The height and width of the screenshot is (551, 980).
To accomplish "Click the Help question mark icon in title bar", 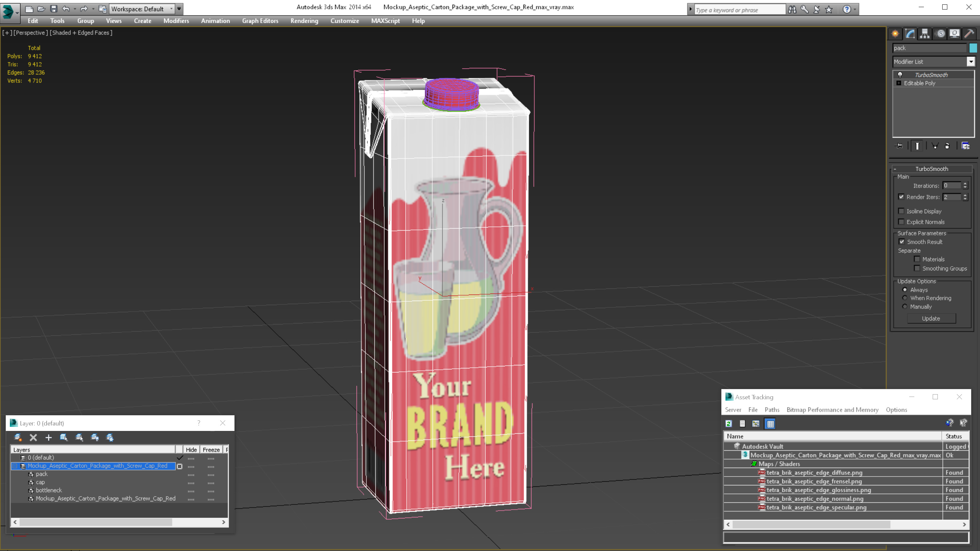I will pos(847,9).
